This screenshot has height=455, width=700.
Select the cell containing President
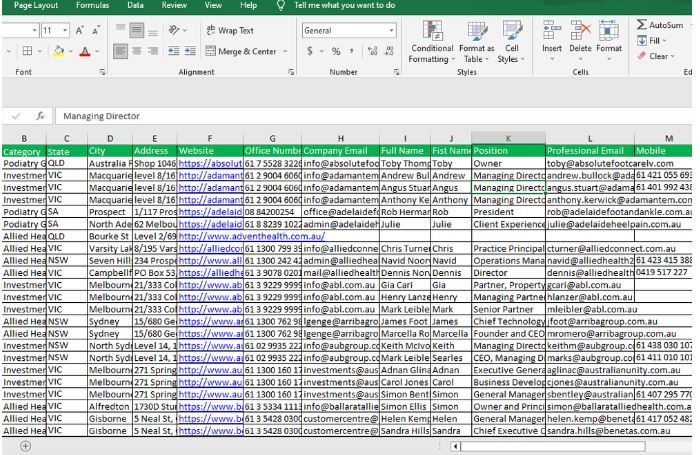pyautogui.click(x=508, y=212)
